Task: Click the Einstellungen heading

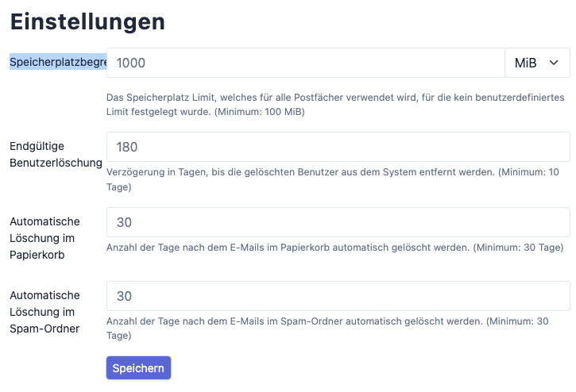Action: coord(87,21)
